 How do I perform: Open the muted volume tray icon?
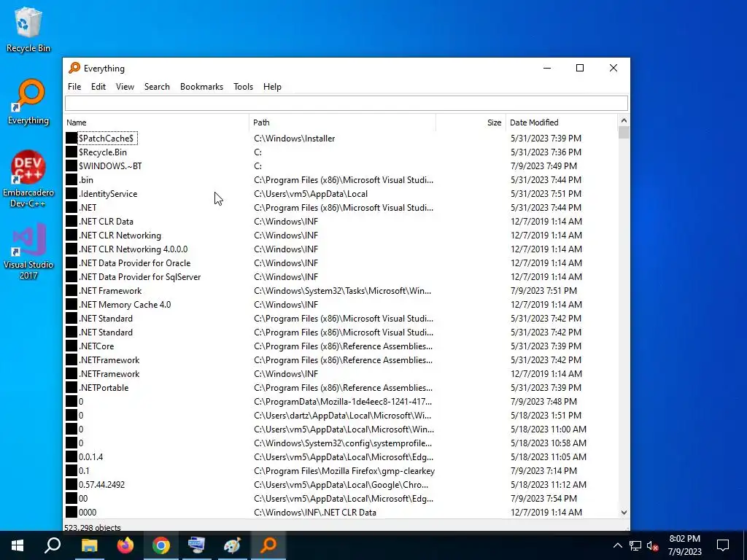point(652,545)
